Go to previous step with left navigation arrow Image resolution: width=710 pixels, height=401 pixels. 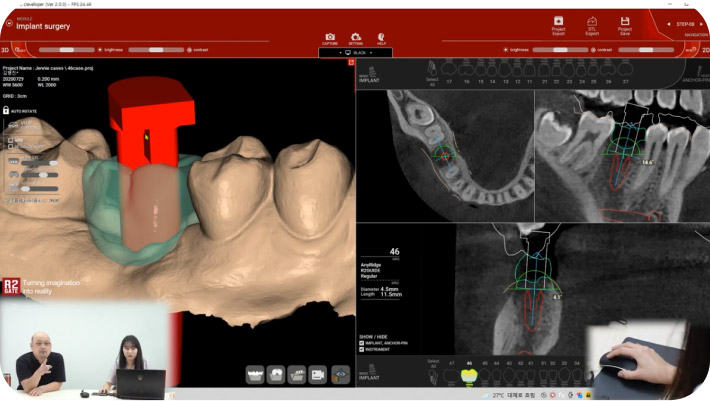(x=669, y=22)
